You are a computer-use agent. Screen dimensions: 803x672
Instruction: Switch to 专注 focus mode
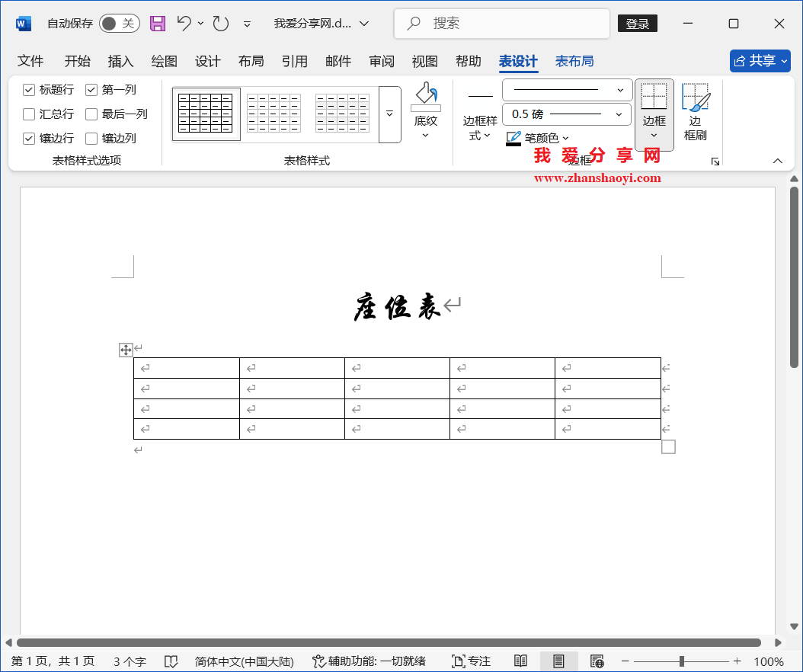point(471,661)
